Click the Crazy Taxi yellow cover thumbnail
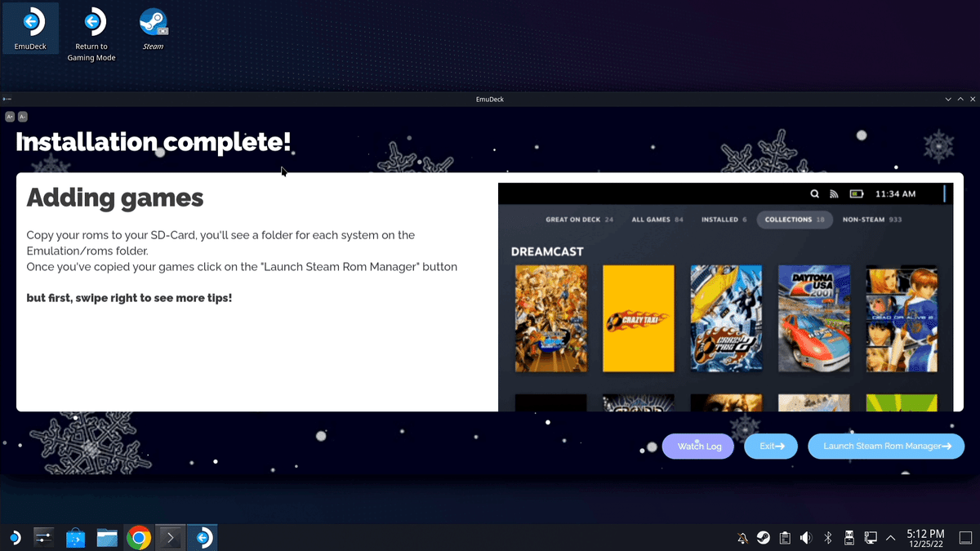This screenshot has width=980, height=551. [x=639, y=318]
